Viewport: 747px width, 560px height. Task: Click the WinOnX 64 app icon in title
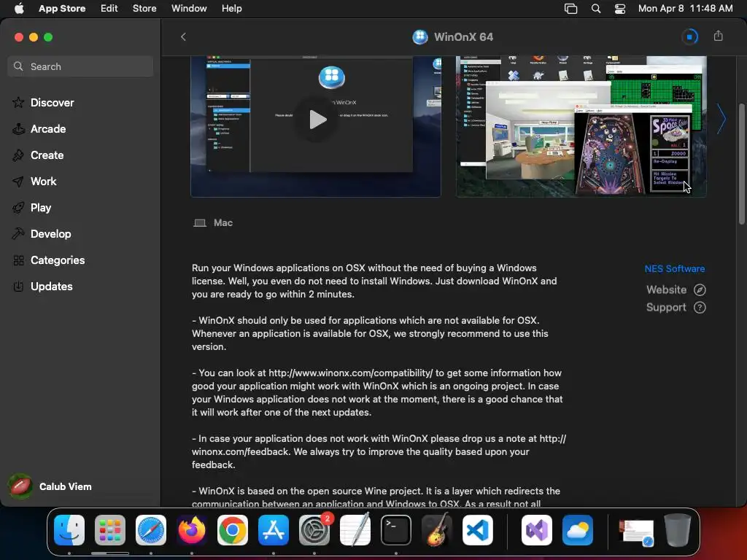(419, 36)
